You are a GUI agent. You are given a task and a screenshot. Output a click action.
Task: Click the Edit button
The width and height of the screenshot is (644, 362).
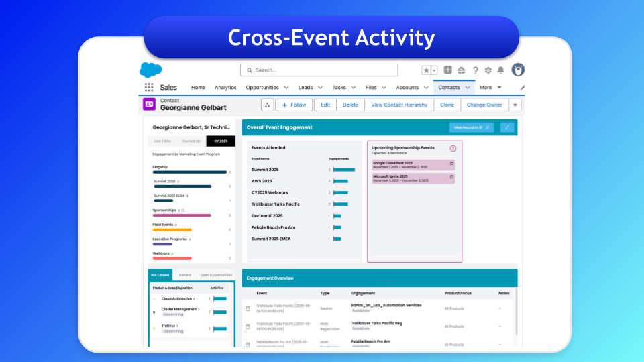point(325,105)
